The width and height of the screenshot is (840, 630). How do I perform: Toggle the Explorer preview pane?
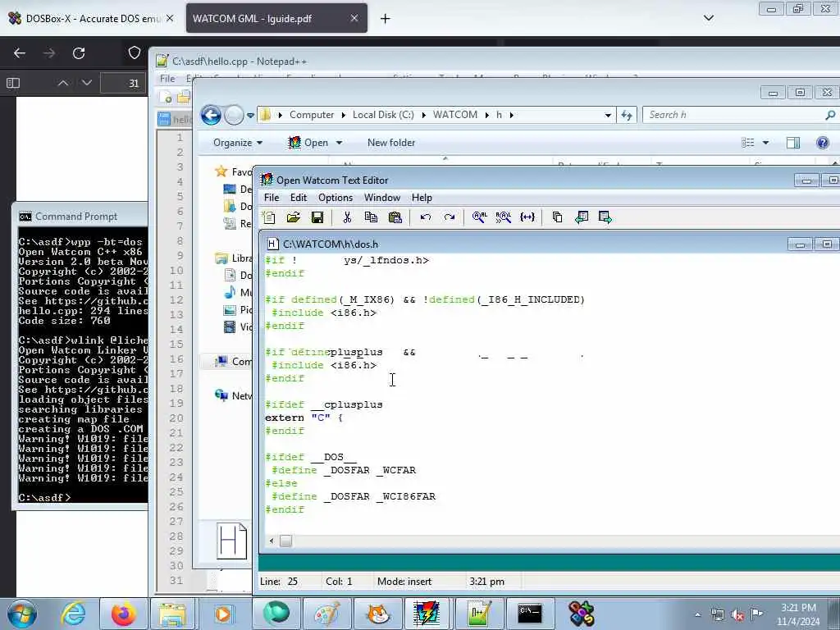pos(793,143)
